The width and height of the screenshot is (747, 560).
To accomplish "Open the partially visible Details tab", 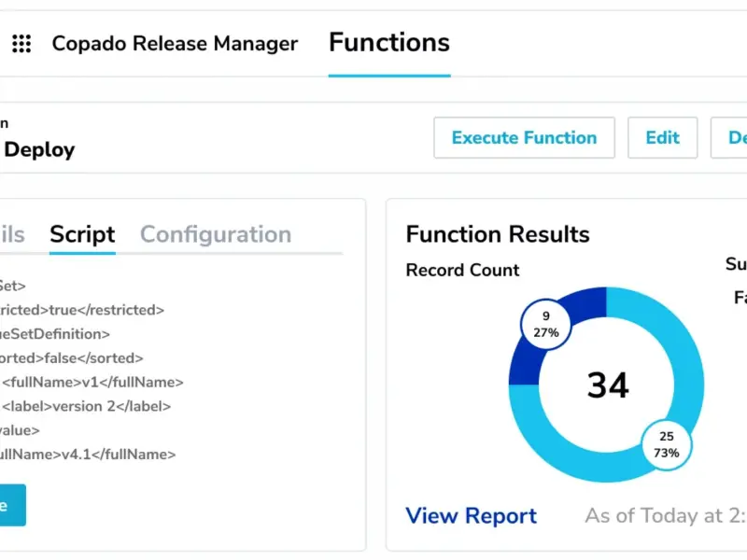I will point(12,234).
